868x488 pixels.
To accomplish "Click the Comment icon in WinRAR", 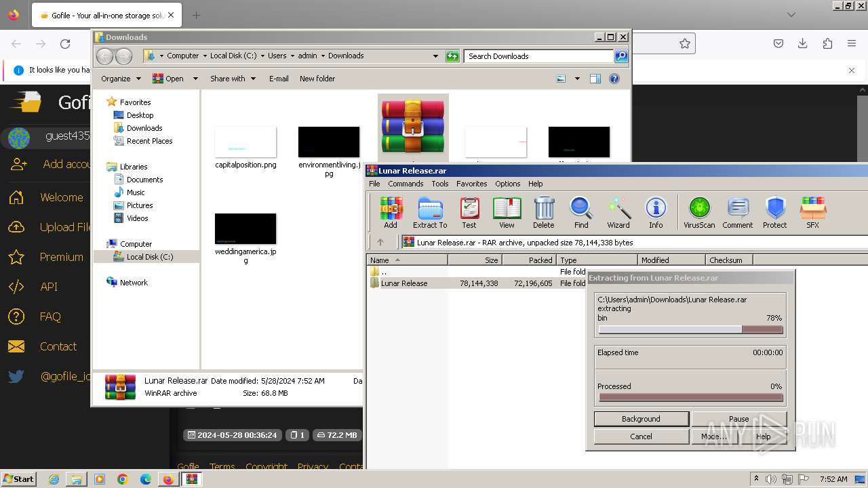I will [x=738, y=212].
